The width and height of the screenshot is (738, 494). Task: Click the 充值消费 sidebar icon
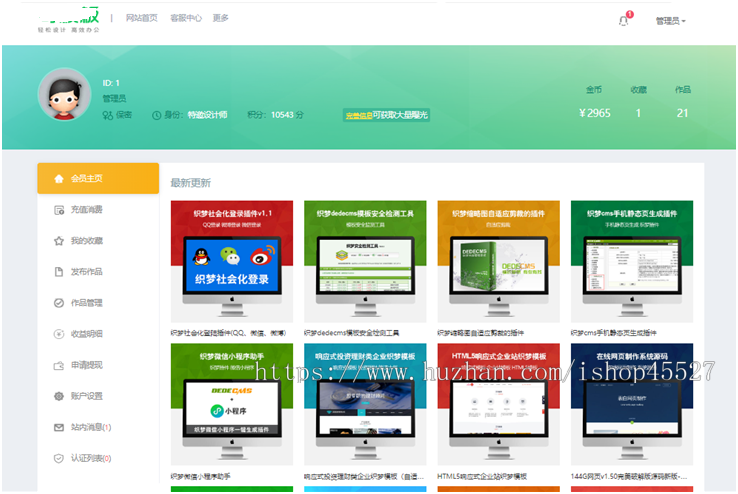[x=59, y=210]
